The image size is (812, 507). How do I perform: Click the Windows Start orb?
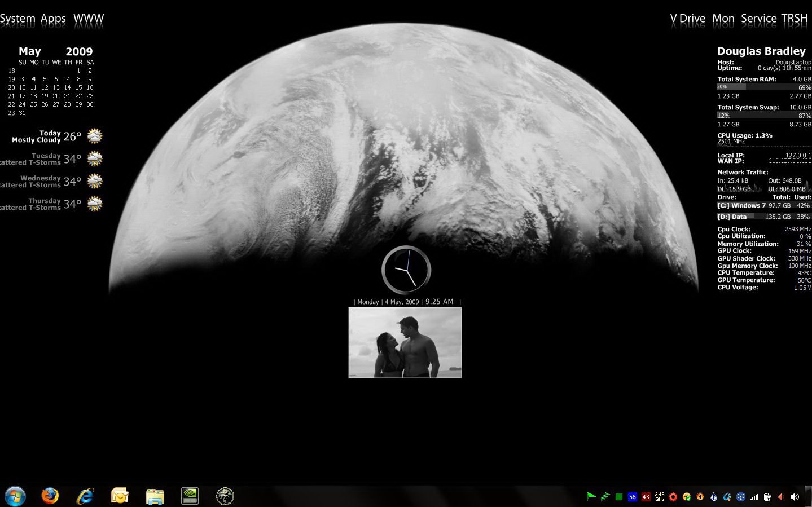click(15, 497)
